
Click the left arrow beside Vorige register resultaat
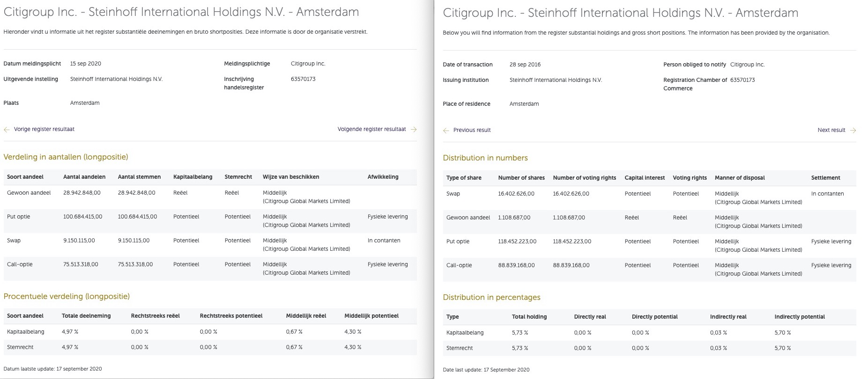click(x=7, y=130)
